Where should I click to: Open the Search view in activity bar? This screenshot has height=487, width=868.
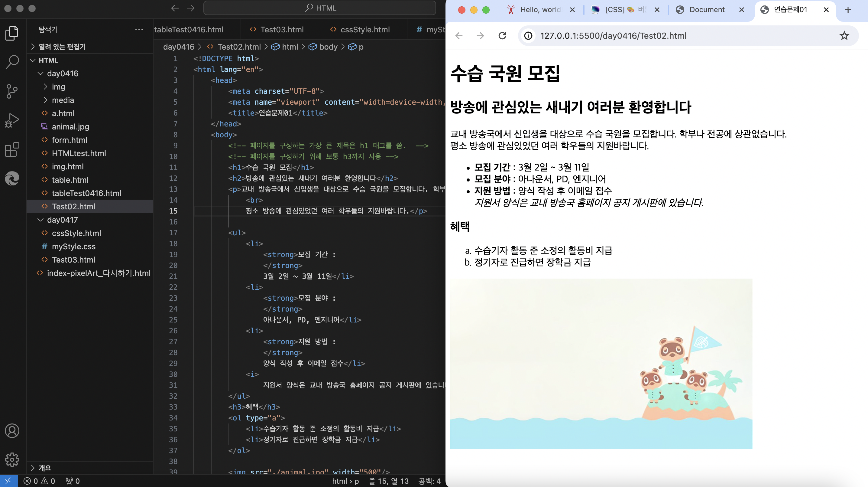coord(12,62)
